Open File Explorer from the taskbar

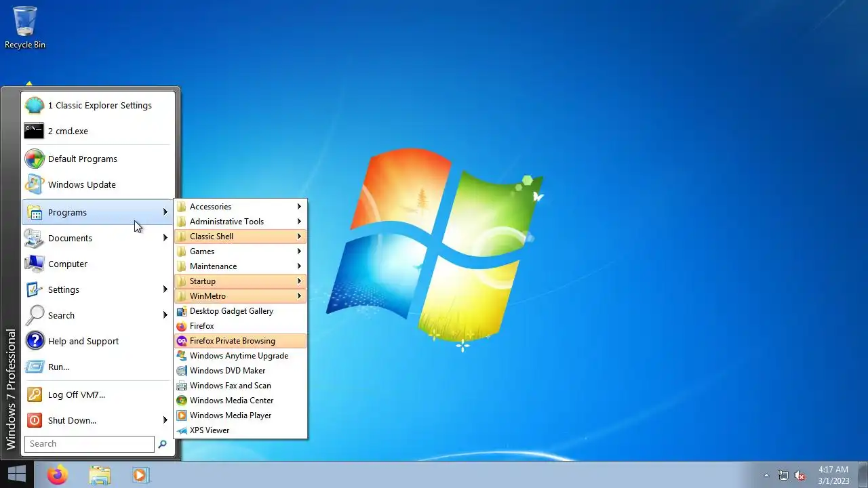tap(100, 474)
